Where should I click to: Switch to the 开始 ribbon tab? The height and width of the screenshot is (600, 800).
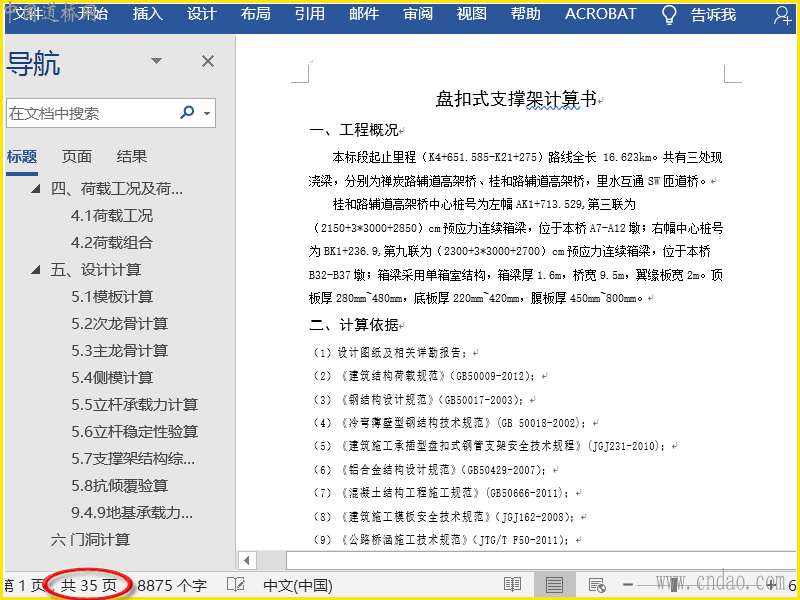coord(93,14)
